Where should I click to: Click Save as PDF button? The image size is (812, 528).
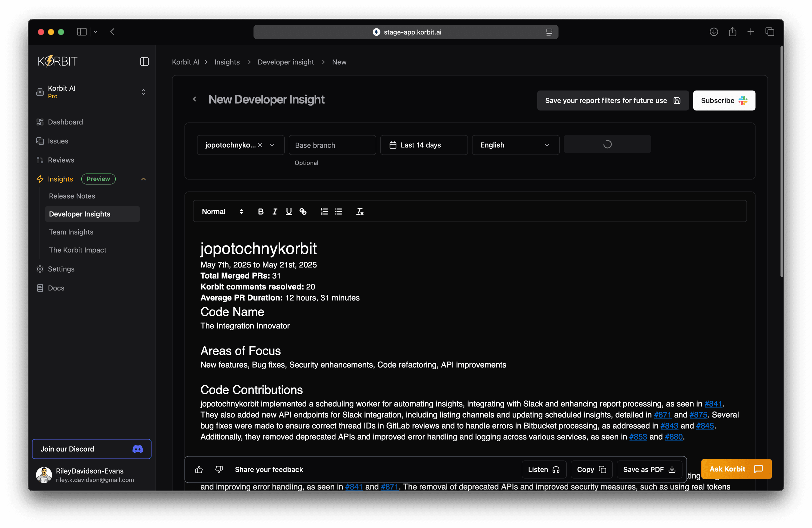click(649, 470)
